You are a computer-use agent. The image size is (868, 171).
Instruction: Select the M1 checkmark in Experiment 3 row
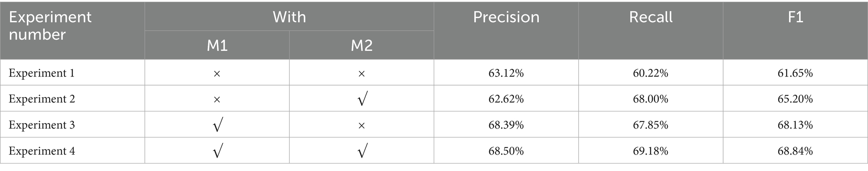point(217,125)
